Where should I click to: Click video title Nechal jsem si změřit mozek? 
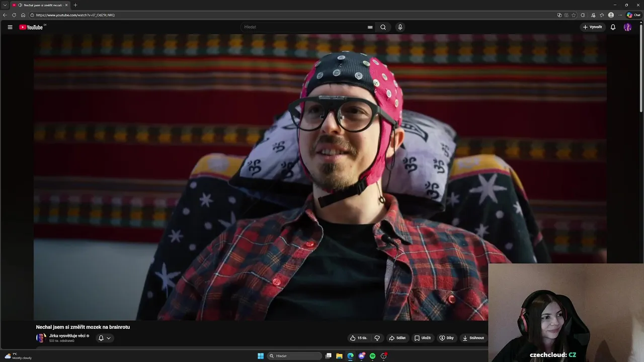pyautogui.click(x=83, y=327)
